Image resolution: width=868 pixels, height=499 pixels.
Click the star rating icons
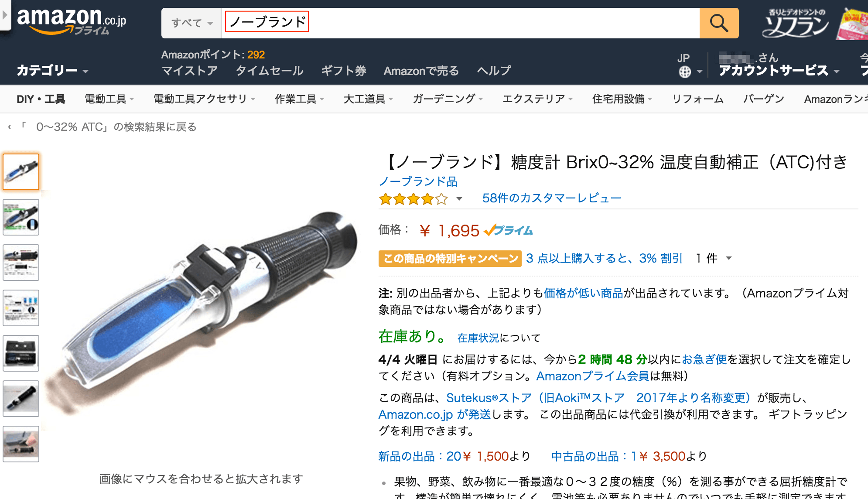coord(413,199)
